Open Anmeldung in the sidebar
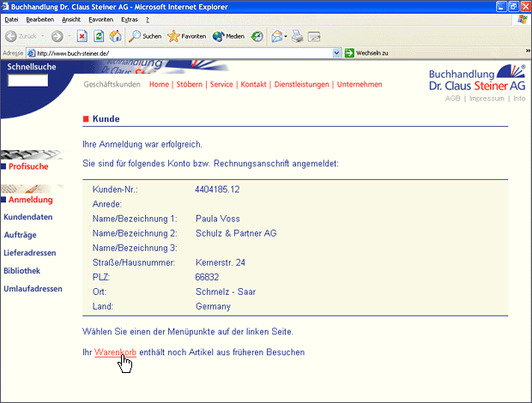Viewport: 532px width, 403px height. [31, 200]
